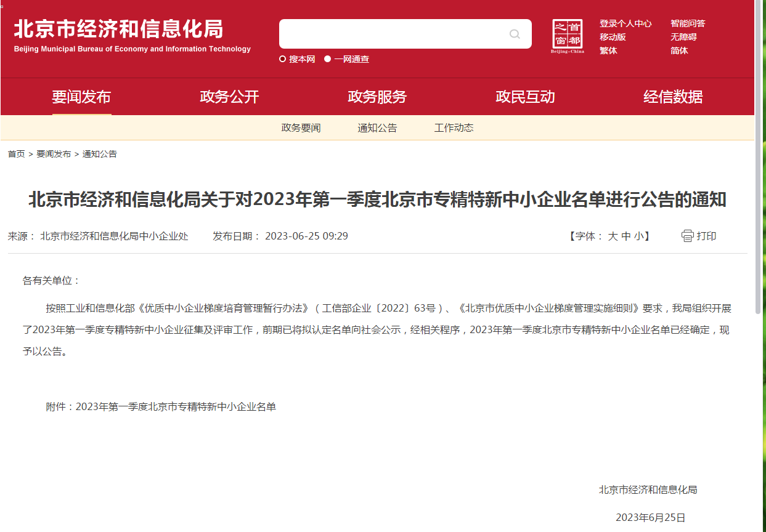The image size is (766, 532).
Task: Select the 一网通查 search scope radio
Action: click(x=328, y=59)
